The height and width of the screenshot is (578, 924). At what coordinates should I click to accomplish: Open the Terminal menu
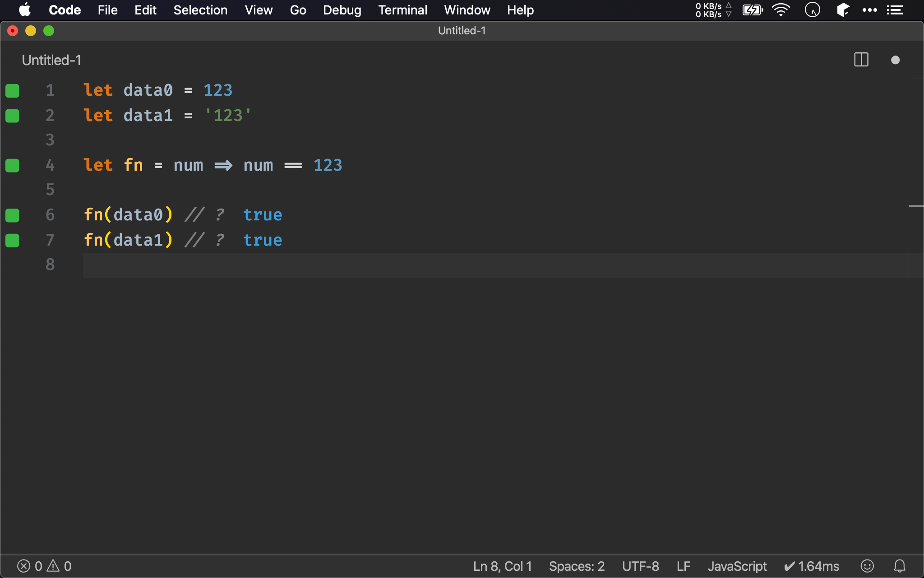(x=402, y=10)
